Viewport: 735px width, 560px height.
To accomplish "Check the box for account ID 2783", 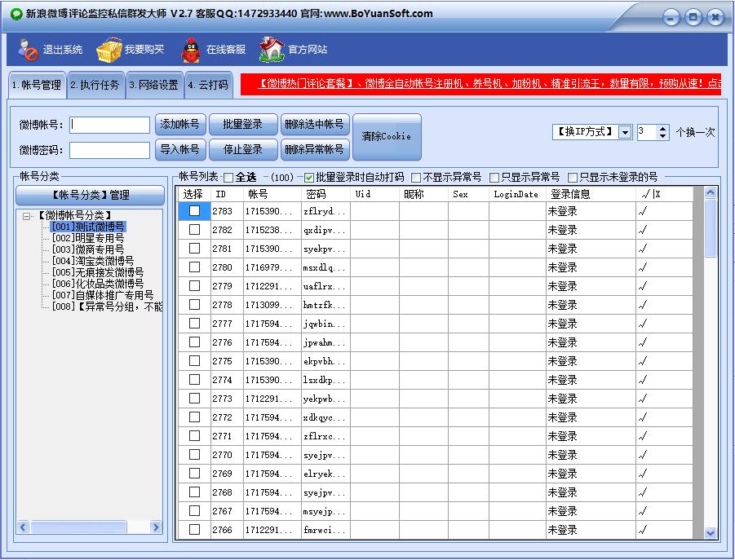I will coord(194,210).
